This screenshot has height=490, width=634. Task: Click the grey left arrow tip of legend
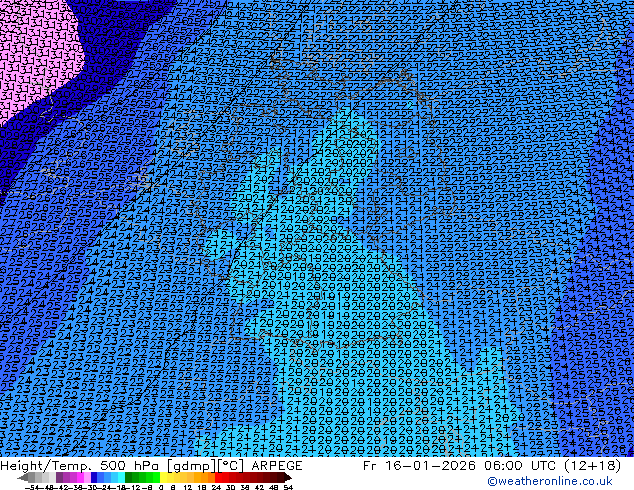click(x=22, y=477)
